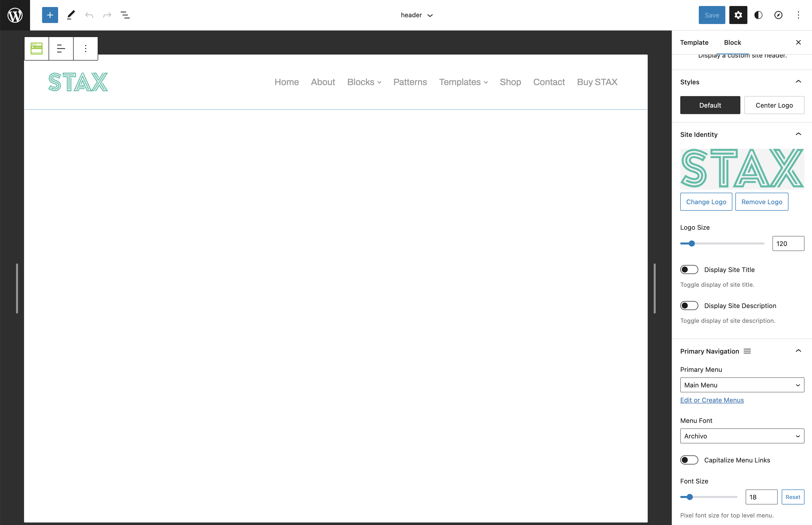The height and width of the screenshot is (525, 812).
Task: Select the Edit pencil tool
Action: tap(71, 15)
